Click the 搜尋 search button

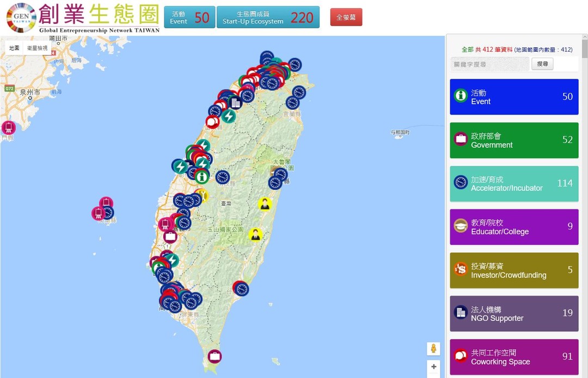(x=542, y=64)
